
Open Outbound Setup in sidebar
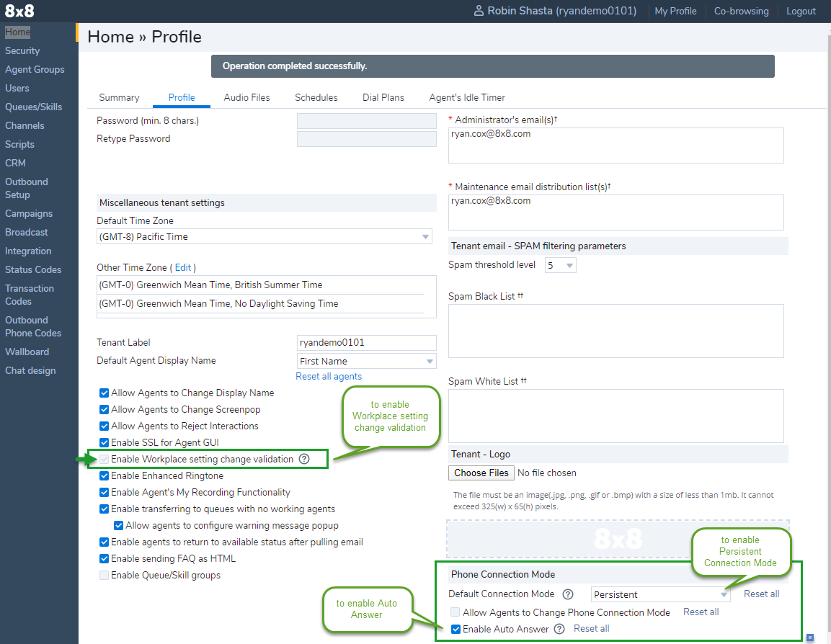[27, 188]
